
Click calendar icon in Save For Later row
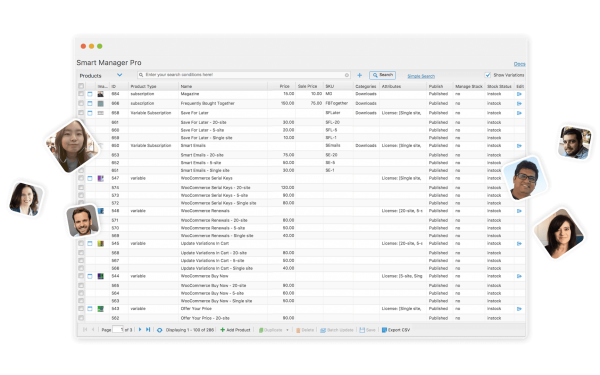click(90, 113)
